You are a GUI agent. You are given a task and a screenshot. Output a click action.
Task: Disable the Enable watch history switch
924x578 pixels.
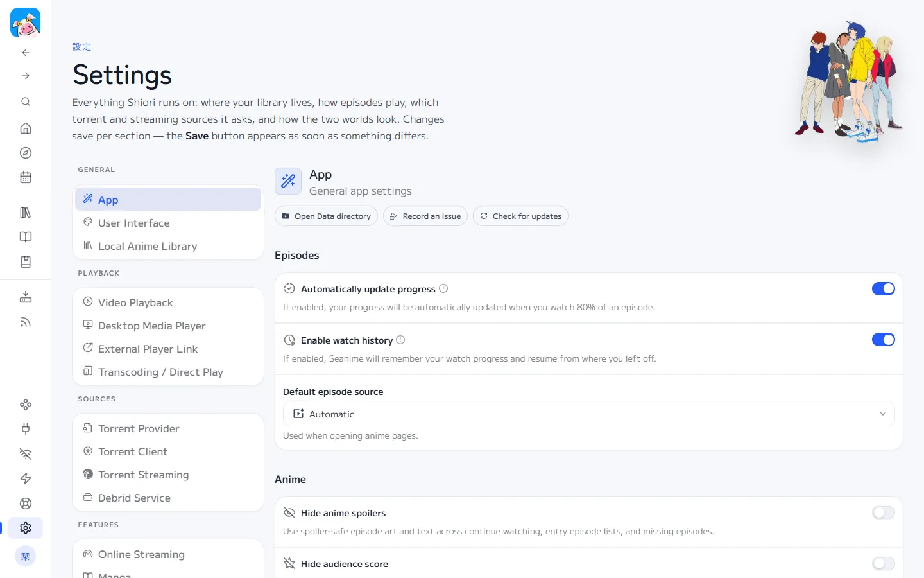click(884, 340)
